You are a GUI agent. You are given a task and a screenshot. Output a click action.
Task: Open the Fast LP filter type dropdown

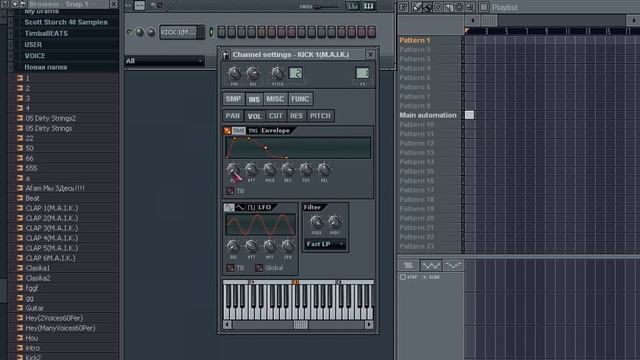point(325,244)
